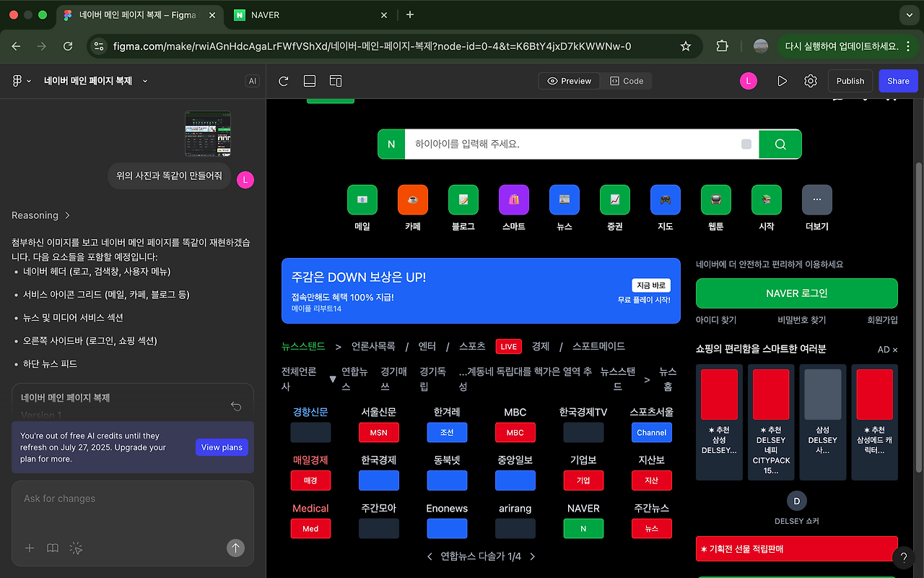924x578 pixels.
Task: Open the purple 스마트 shopping icon
Action: click(514, 200)
